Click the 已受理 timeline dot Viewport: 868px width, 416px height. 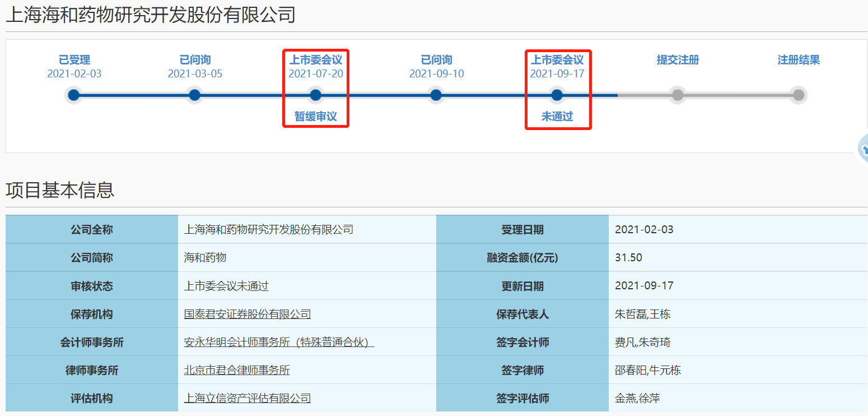pos(74,95)
